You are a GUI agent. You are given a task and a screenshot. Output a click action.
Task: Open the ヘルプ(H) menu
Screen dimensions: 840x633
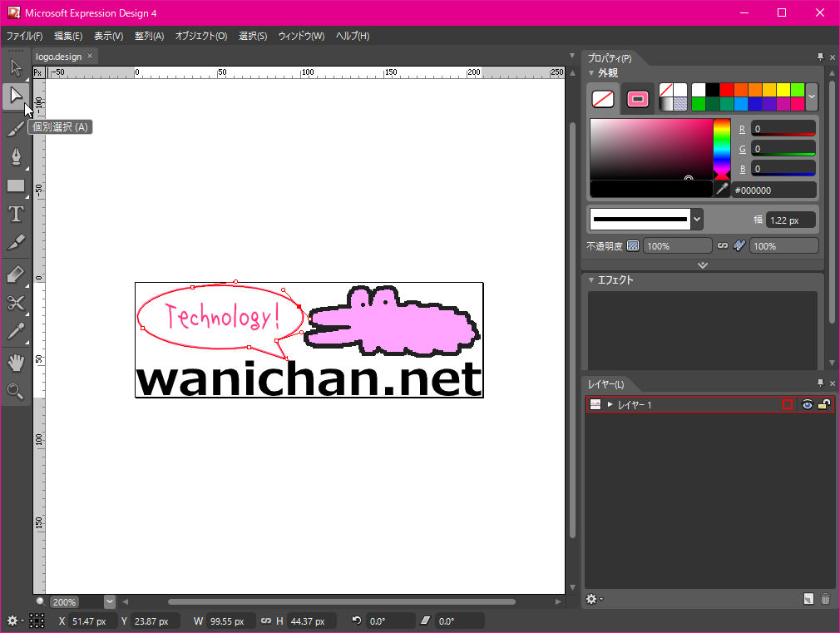click(x=353, y=36)
